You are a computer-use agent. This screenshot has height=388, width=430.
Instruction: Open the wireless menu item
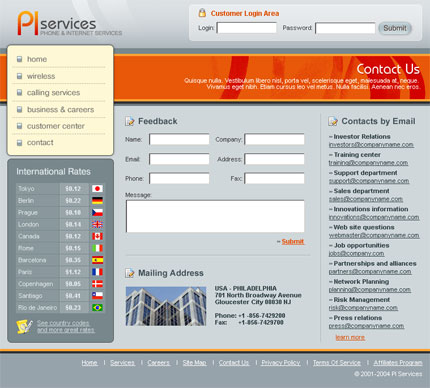[41, 76]
